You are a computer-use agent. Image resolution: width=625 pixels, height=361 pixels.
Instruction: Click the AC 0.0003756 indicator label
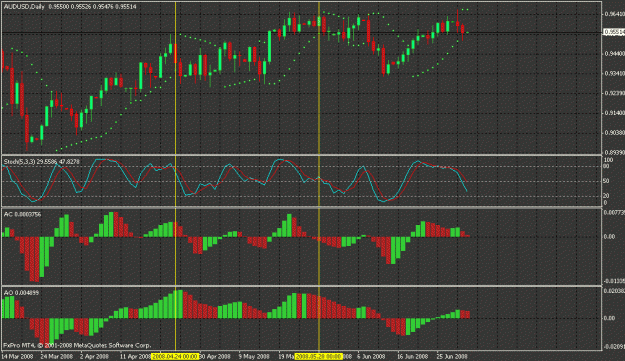click(22, 214)
